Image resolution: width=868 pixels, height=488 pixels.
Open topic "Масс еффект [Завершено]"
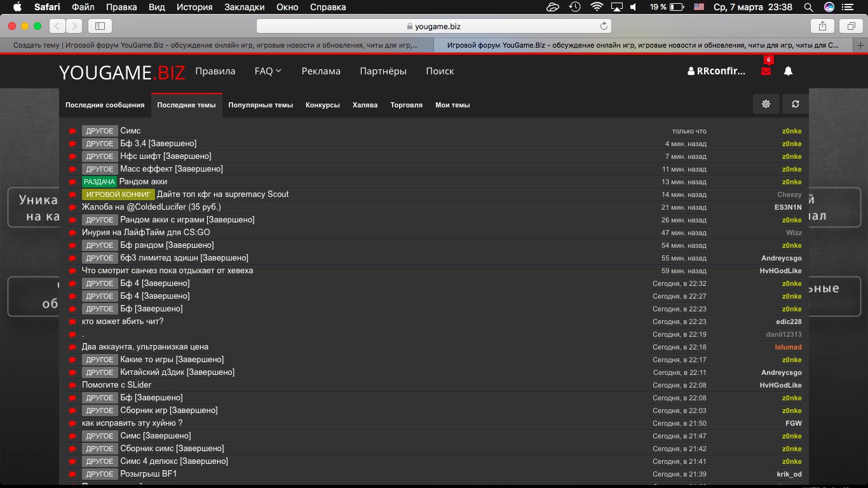point(172,169)
